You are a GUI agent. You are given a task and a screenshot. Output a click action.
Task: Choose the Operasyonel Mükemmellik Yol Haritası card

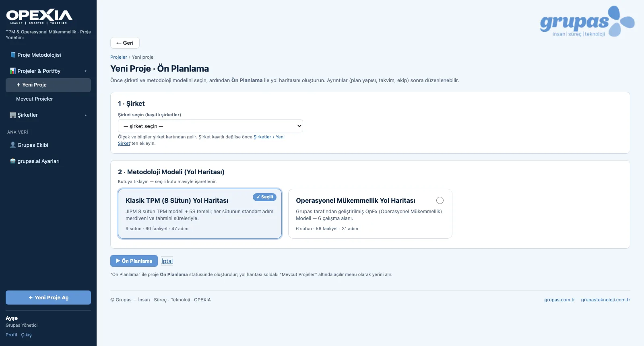pyautogui.click(x=370, y=214)
